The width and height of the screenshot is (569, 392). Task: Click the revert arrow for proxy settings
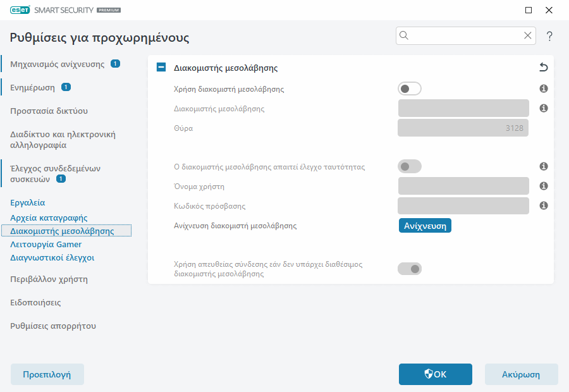542,67
